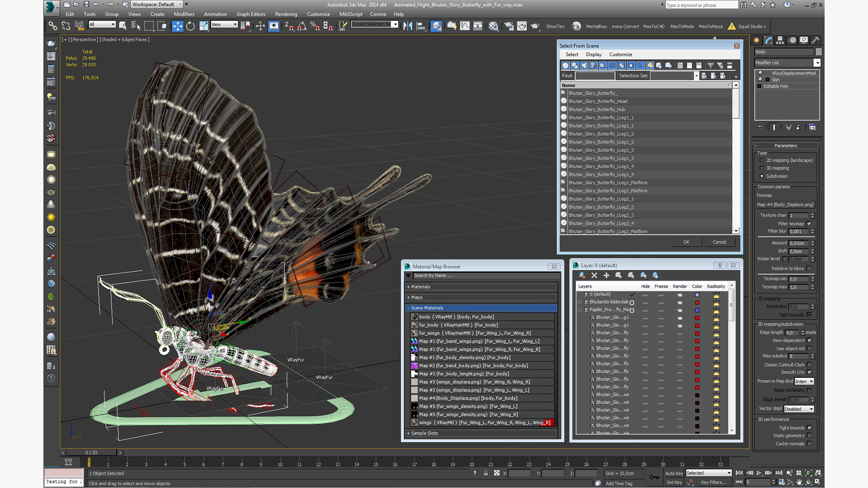The width and height of the screenshot is (868, 488).
Task: Click Create New Layer icon in Layer dialog
Action: [582, 275]
